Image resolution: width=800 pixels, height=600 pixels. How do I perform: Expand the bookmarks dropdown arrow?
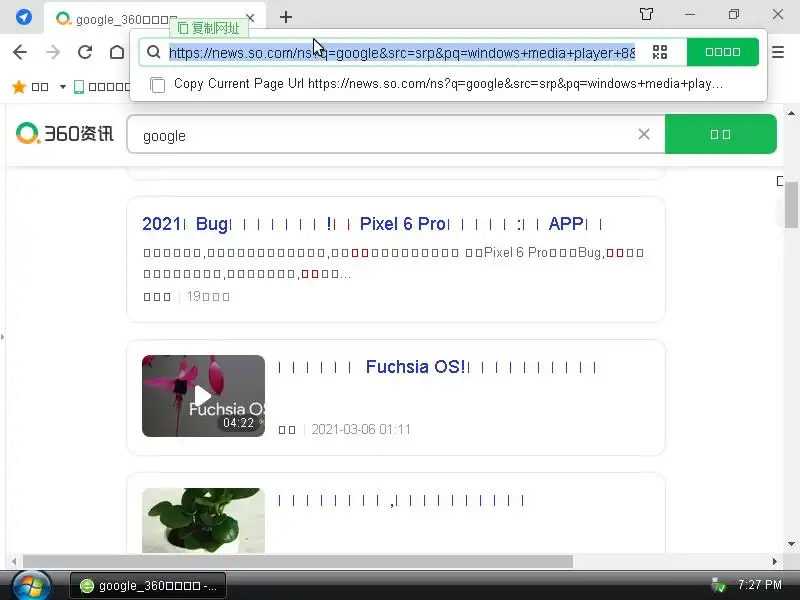pyautogui.click(x=63, y=87)
